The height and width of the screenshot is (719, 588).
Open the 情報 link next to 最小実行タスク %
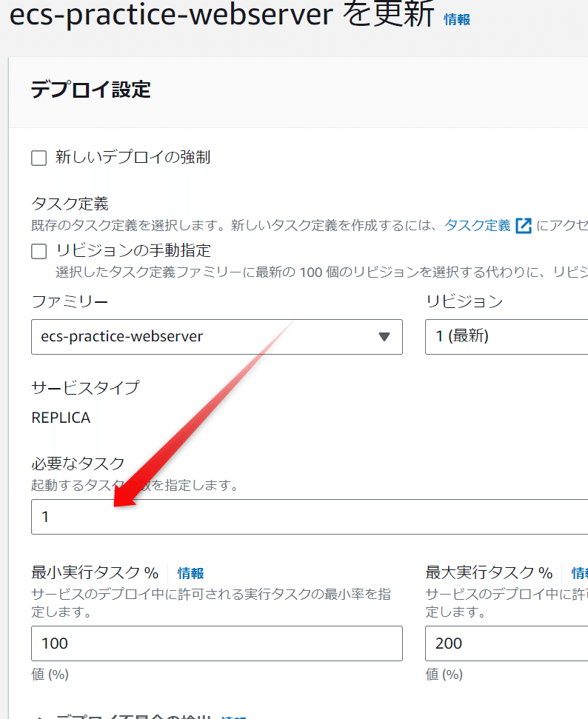pyautogui.click(x=190, y=573)
